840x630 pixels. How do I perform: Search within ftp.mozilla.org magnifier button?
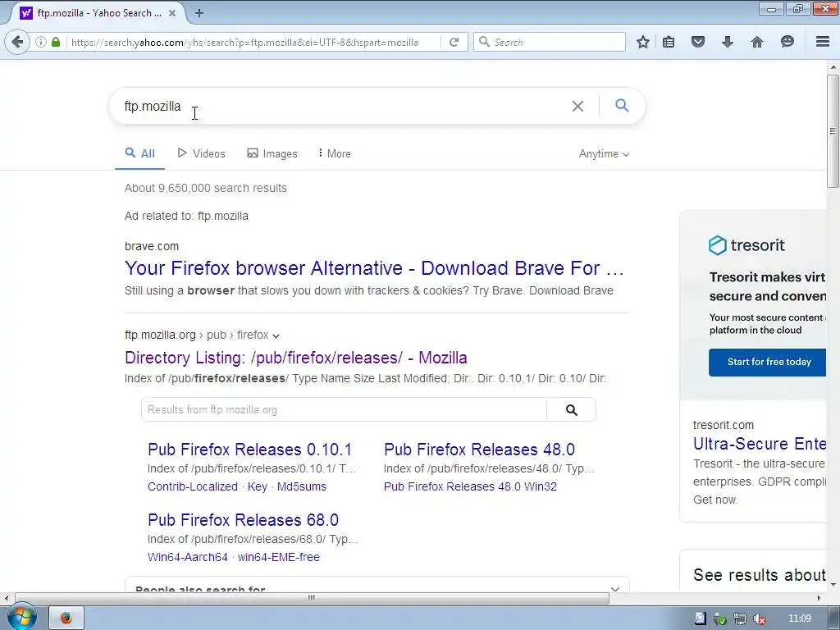pos(571,410)
